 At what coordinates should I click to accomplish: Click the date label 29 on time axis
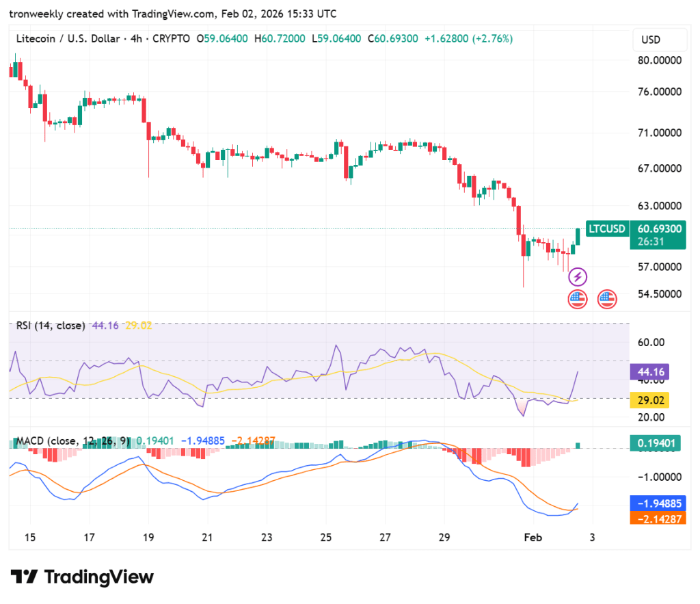pos(444,538)
